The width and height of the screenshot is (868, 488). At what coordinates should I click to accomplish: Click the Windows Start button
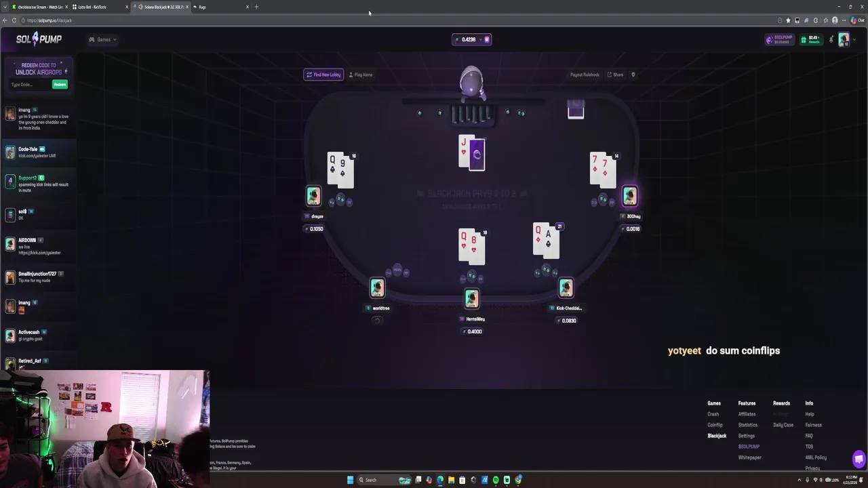(350, 480)
